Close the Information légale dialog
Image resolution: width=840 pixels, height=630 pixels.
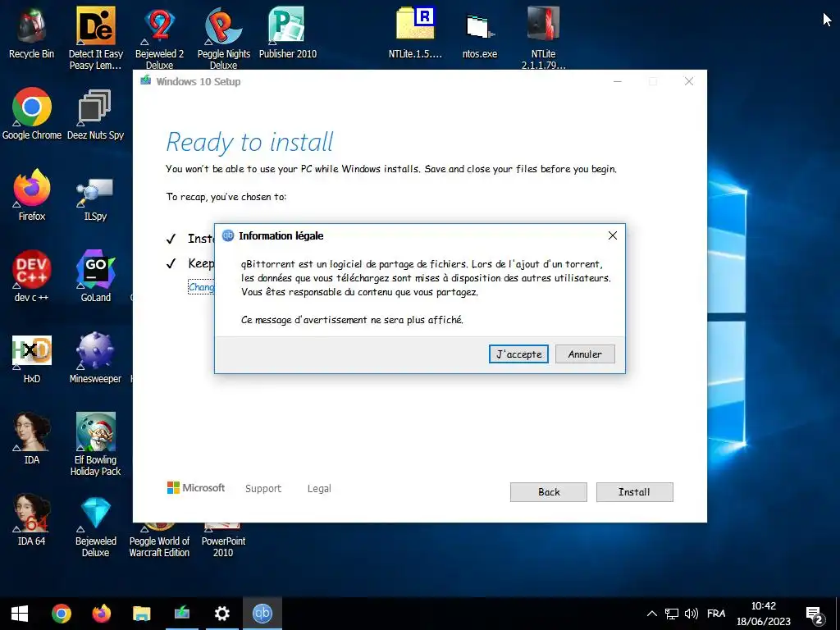pyautogui.click(x=612, y=235)
